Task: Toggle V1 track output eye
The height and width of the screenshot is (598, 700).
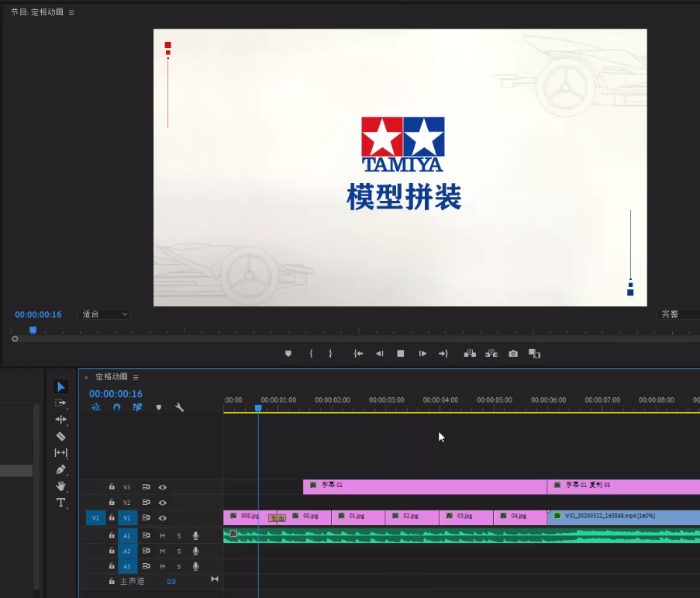Action: tap(163, 518)
